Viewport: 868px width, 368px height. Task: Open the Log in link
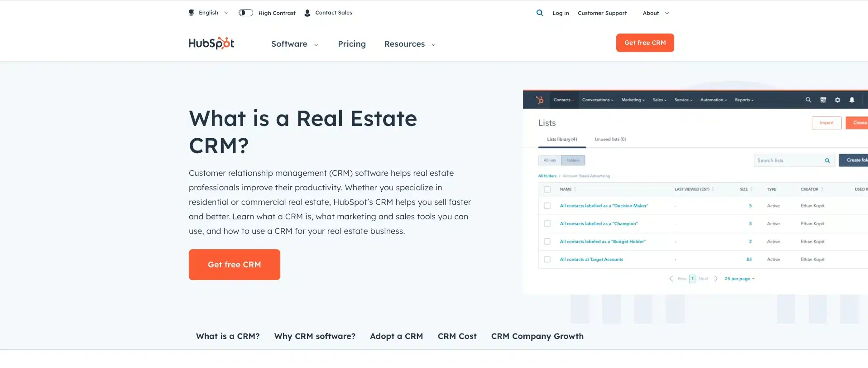tap(560, 13)
